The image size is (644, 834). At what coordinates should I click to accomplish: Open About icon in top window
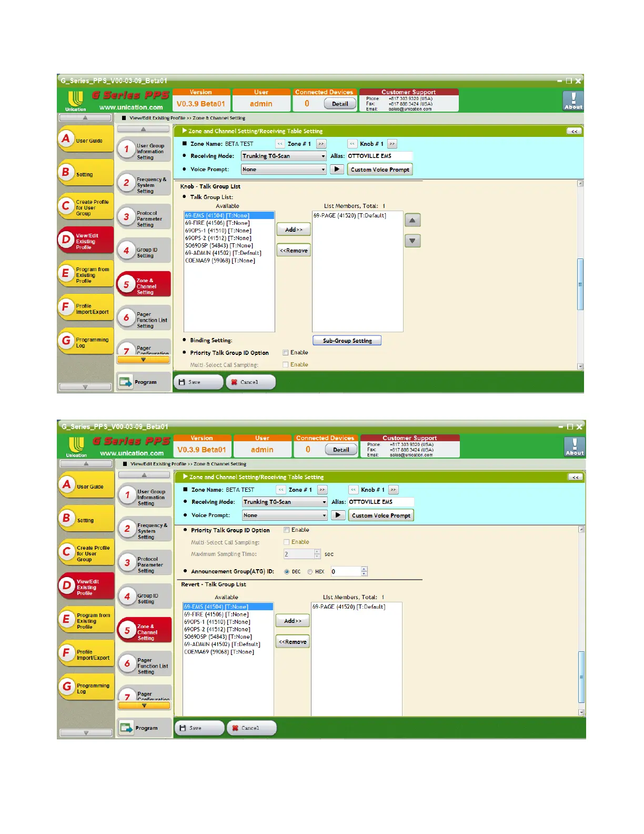pyautogui.click(x=573, y=101)
